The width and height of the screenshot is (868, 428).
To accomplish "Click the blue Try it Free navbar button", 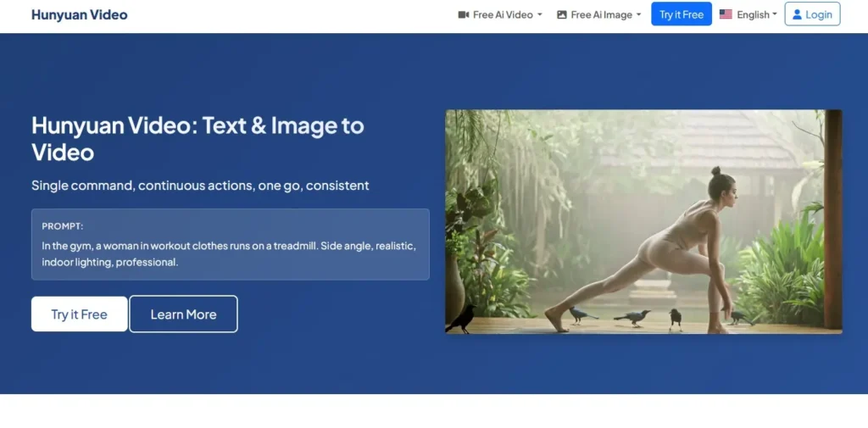I will [x=682, y=14].
